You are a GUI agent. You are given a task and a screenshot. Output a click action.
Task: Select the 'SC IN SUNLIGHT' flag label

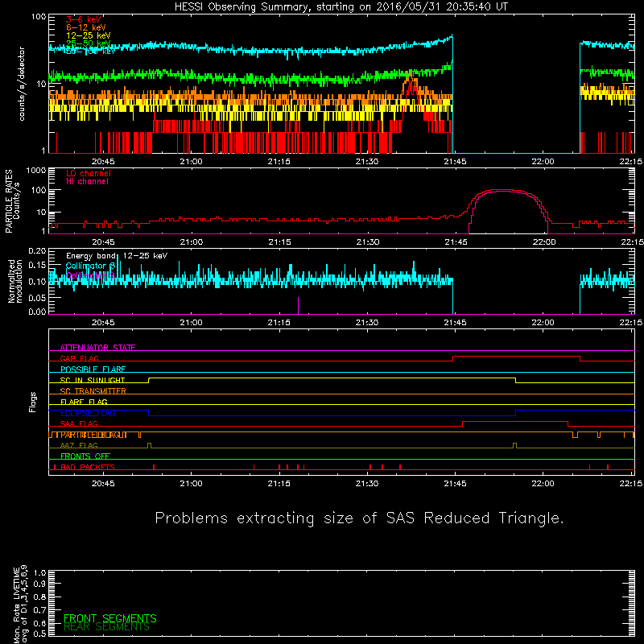(93, 380)
